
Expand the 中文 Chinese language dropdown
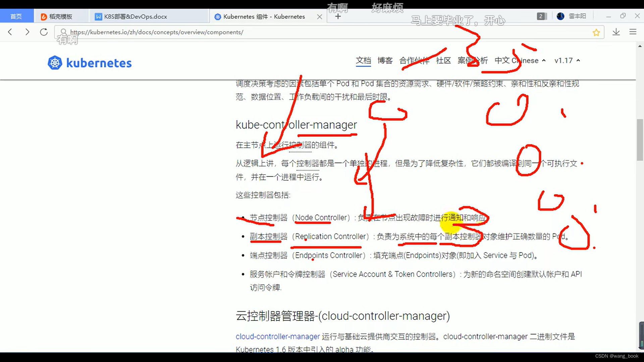pyautogui.click(x=520, y=61)
